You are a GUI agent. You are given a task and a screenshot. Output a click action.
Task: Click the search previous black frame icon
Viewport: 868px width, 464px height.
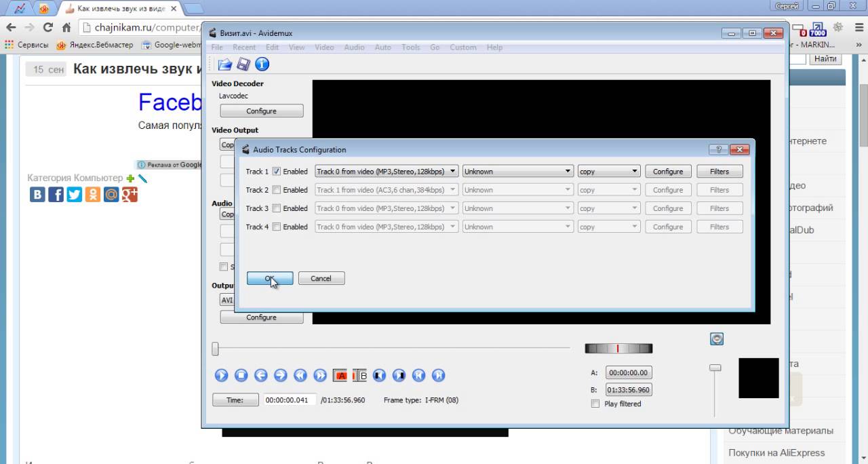click(x=379, y=375)
